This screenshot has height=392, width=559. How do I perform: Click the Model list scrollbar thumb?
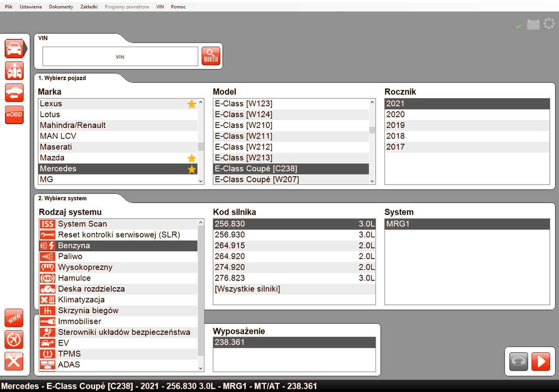coord(372,130)
